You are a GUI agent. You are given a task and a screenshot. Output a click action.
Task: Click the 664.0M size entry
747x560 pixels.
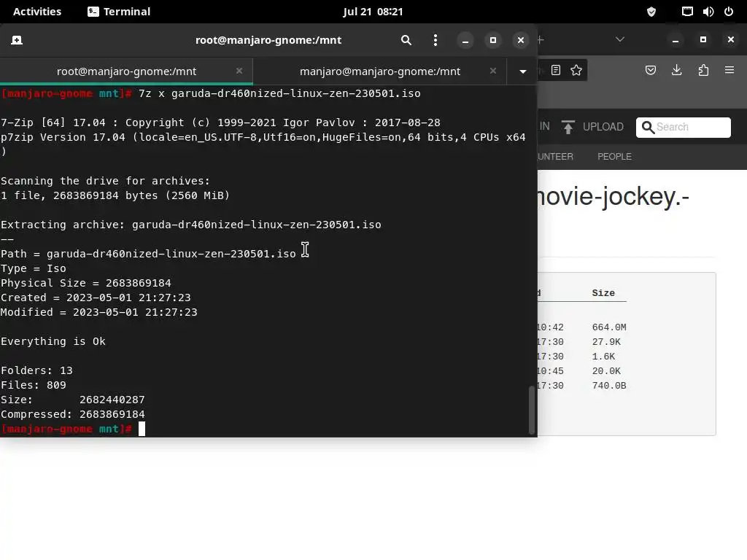tap(609, 327)
